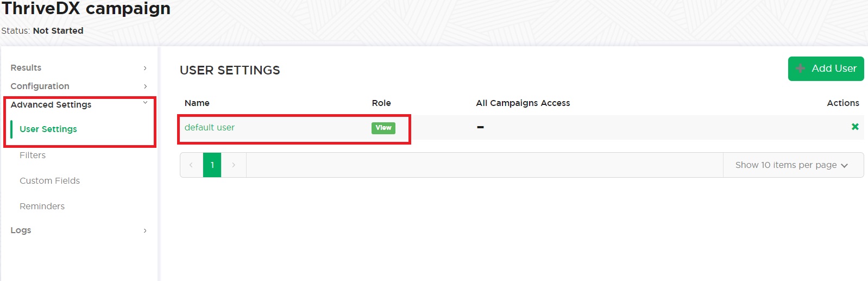
Task: Open the default user link
Action: point(210,127)
